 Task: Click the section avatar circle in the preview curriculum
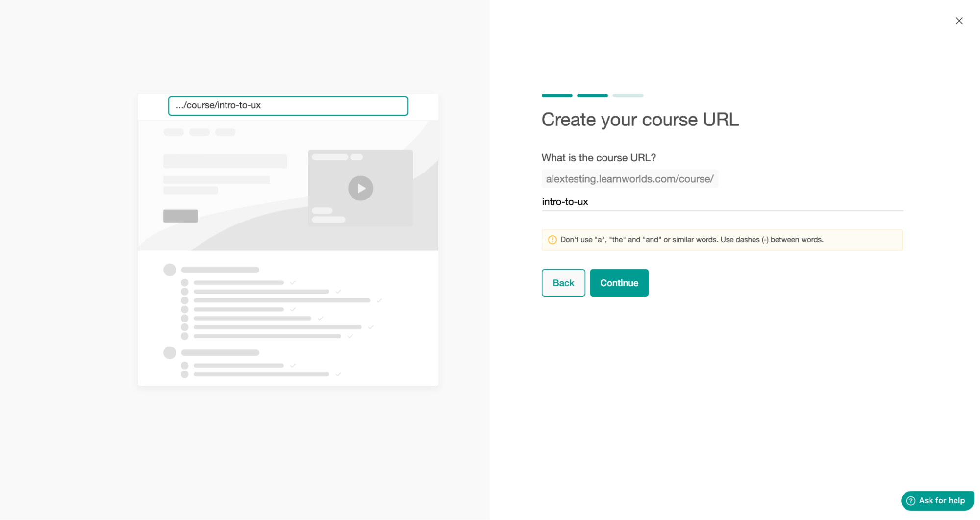click(x=169, y=269)
